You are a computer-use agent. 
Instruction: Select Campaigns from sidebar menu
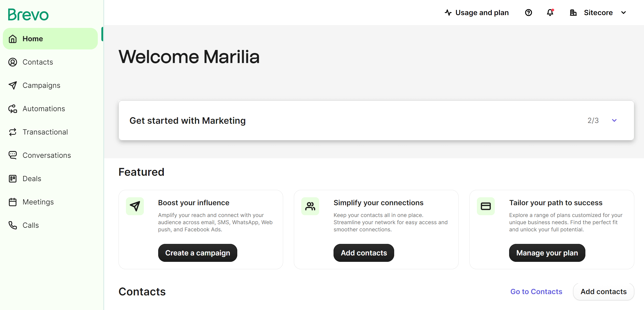pyautogui.click(x=41, y=85)
